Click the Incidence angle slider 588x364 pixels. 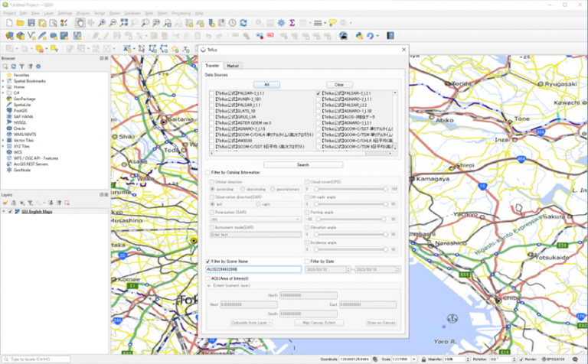point(351,249)
